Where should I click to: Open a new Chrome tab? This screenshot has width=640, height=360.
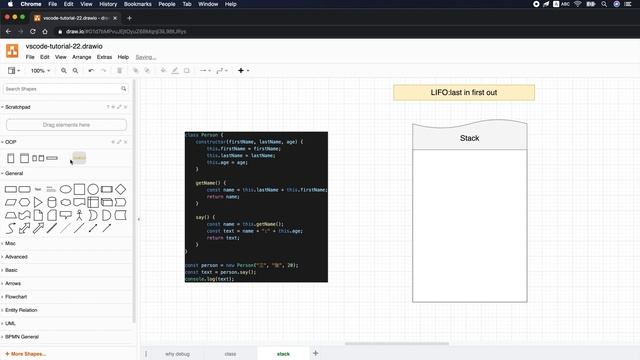coord(129,18)
